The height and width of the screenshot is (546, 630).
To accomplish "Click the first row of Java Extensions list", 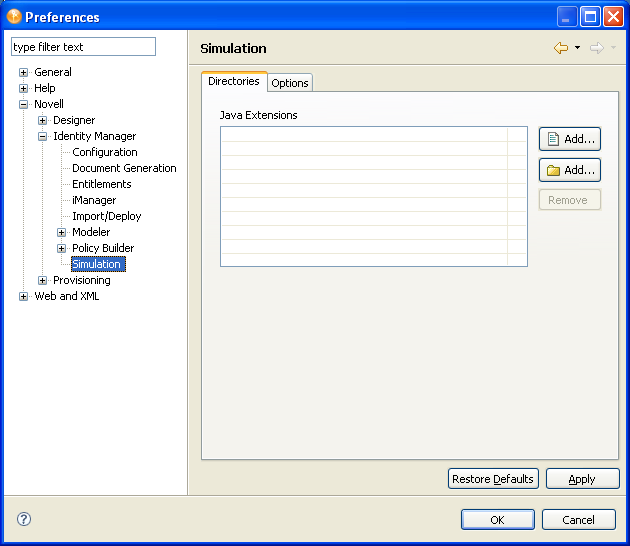I will pos(374,135).
